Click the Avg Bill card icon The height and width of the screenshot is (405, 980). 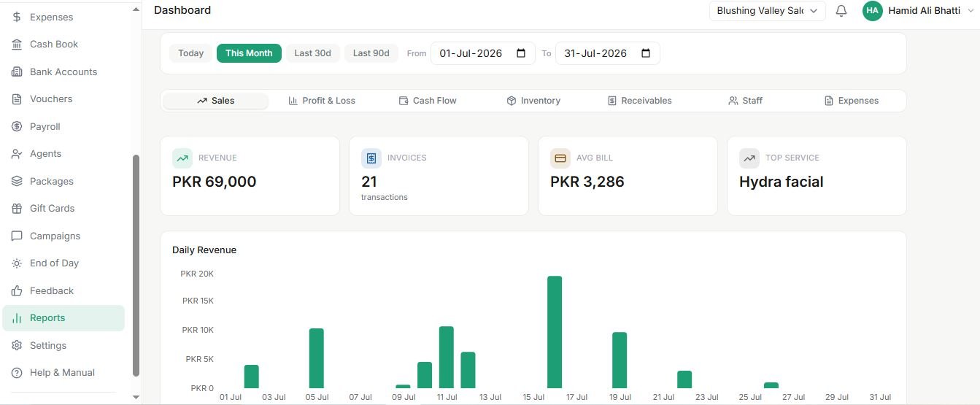pyautogui.click(x=560, y=158)
